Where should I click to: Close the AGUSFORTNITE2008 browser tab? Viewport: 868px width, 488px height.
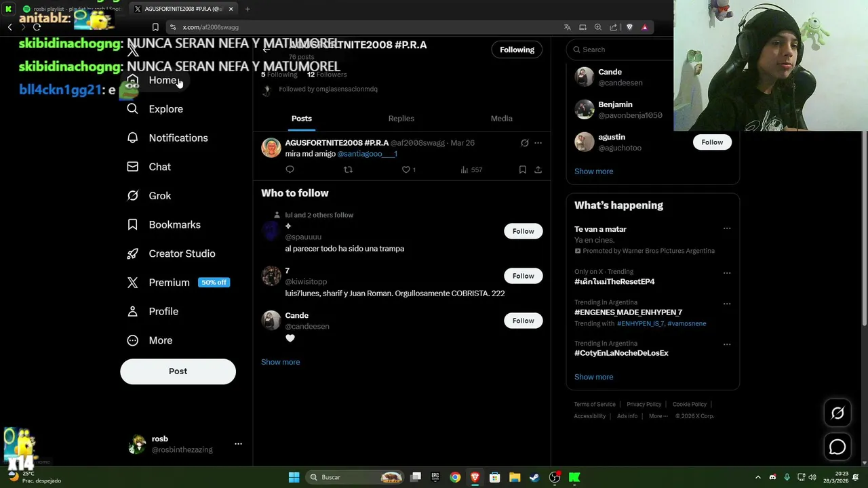pos(231,9)
